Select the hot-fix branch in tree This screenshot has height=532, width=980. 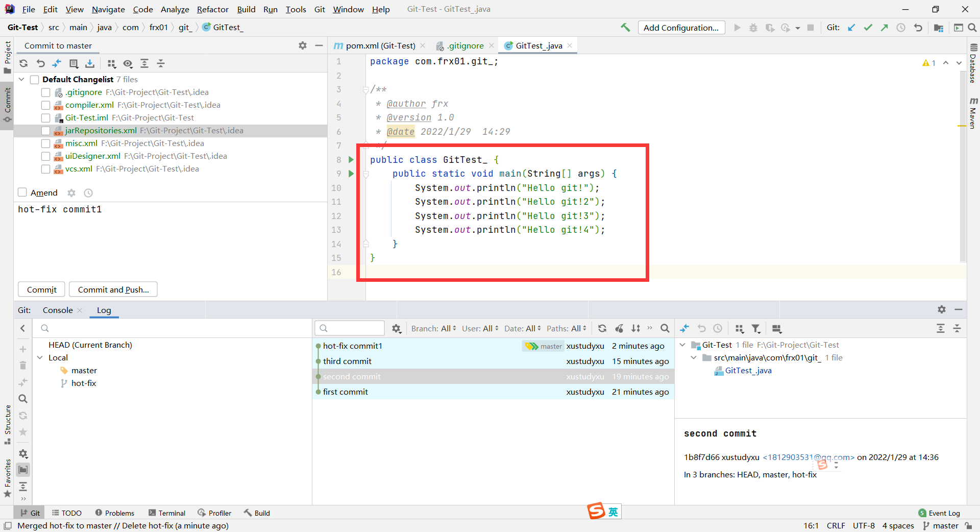tap(84, 383)
